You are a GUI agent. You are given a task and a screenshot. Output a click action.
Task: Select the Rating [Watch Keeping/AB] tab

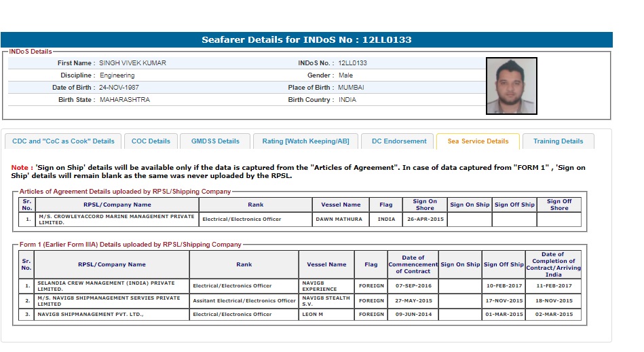point(305,141)
